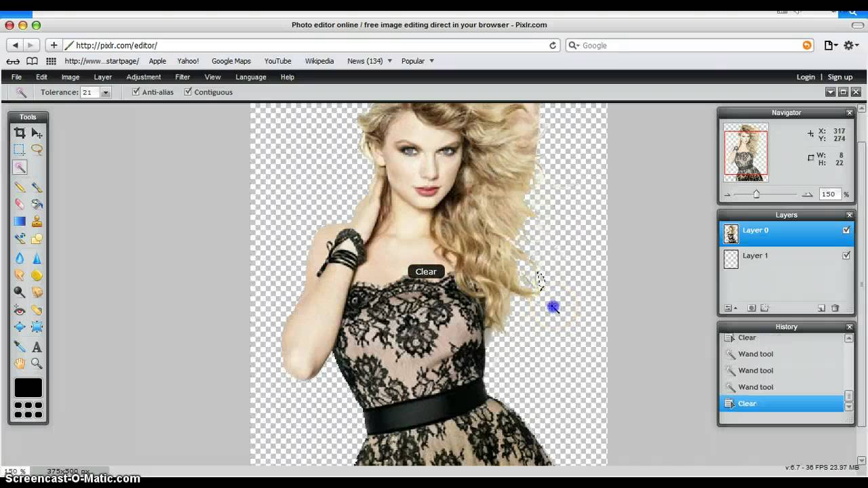The image size is (868, 488).
Task: Select the Brush tool
Action: point(37,187)
